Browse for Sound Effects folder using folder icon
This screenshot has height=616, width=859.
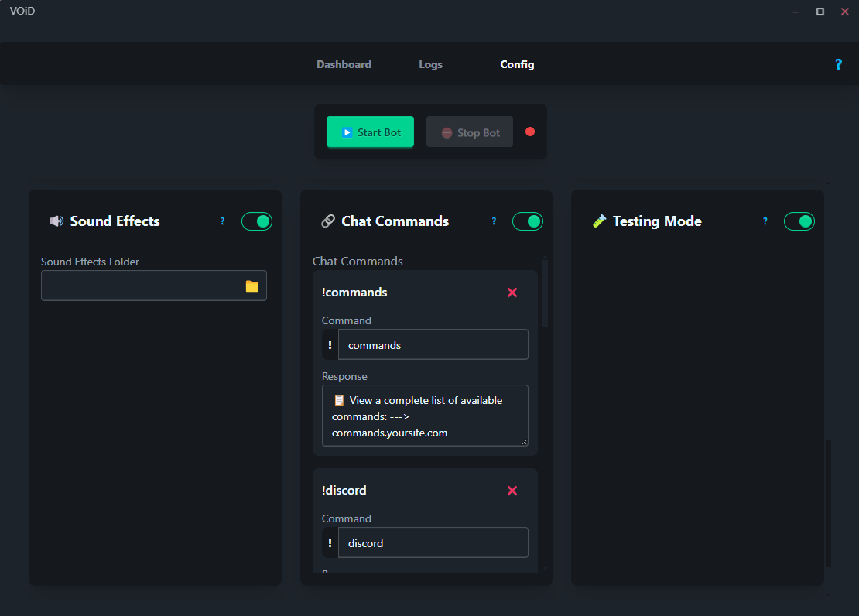click(x=252, y=286)
